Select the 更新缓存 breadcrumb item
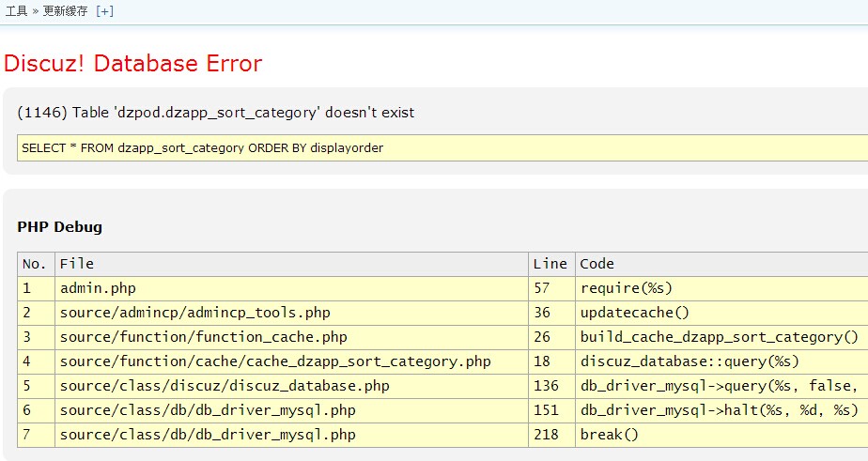This screenshot has height=461, width=868. pyautogui.click(x=65, y=11)
